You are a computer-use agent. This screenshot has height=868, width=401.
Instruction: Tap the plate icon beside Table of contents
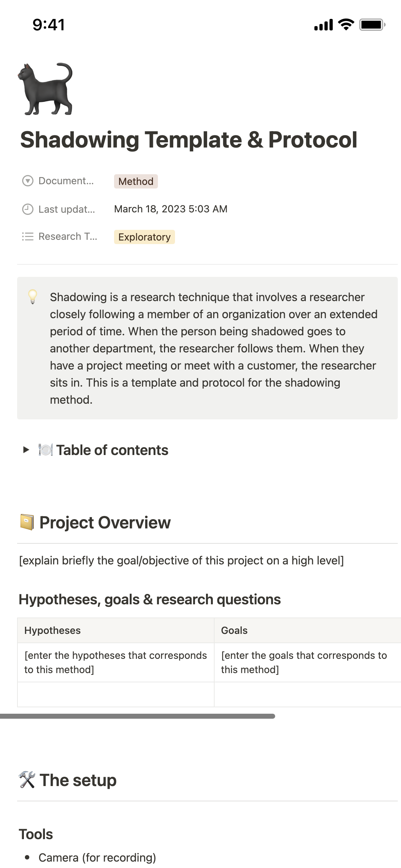46,450
